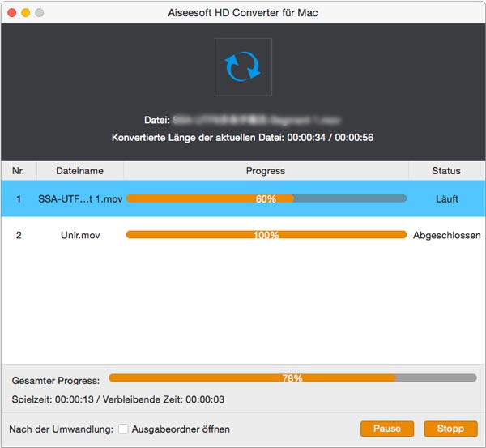The image size is (486, 448).
Task: Enable the Ausgabeordner öffnen checkbox
Action: 124,429
